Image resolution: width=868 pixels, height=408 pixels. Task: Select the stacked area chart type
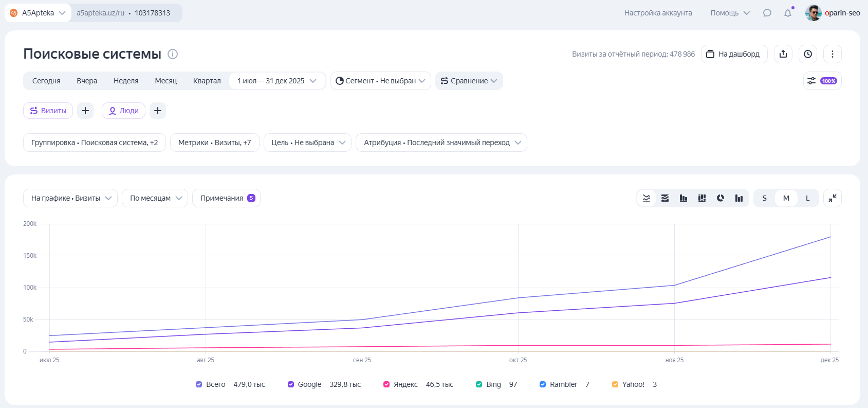pos(665,198)
